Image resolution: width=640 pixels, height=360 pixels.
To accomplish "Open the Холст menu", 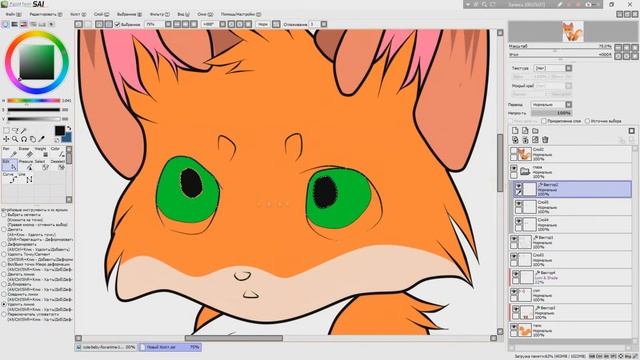I will 78,14.
